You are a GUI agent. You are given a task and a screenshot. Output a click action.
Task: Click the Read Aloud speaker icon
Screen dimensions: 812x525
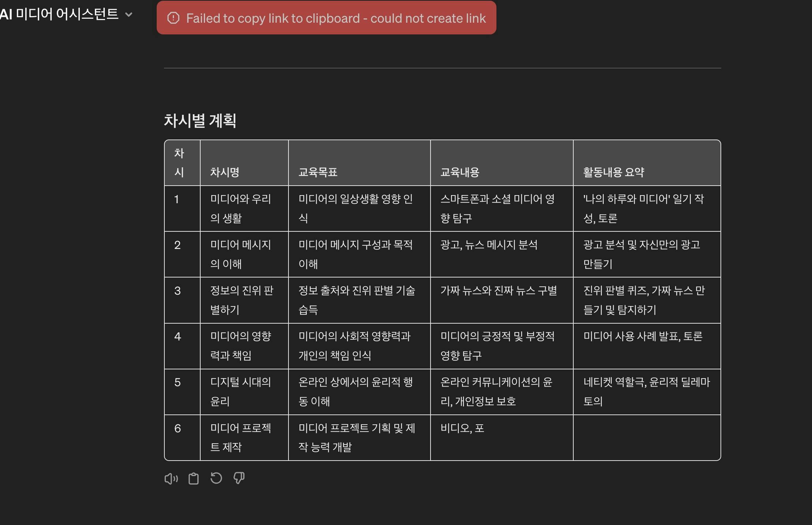tap(171, 479)
